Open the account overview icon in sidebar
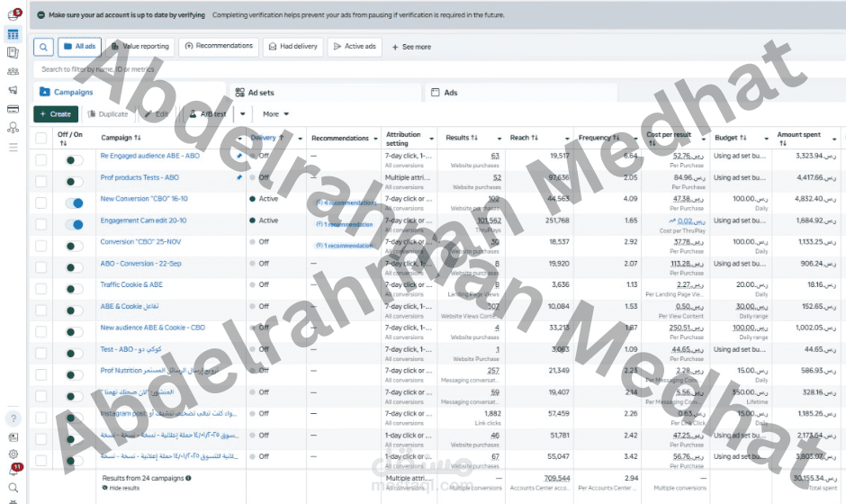846x504 pixels. (13, 14)
